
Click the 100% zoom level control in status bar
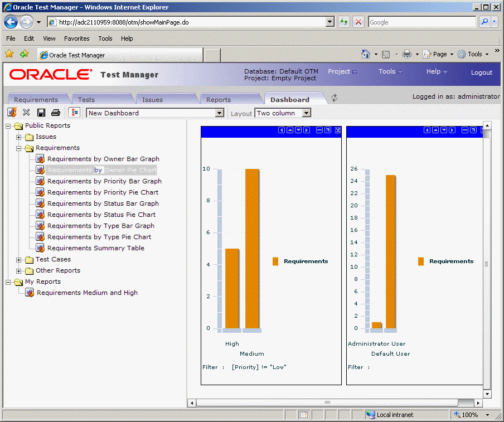coord(472,415)
